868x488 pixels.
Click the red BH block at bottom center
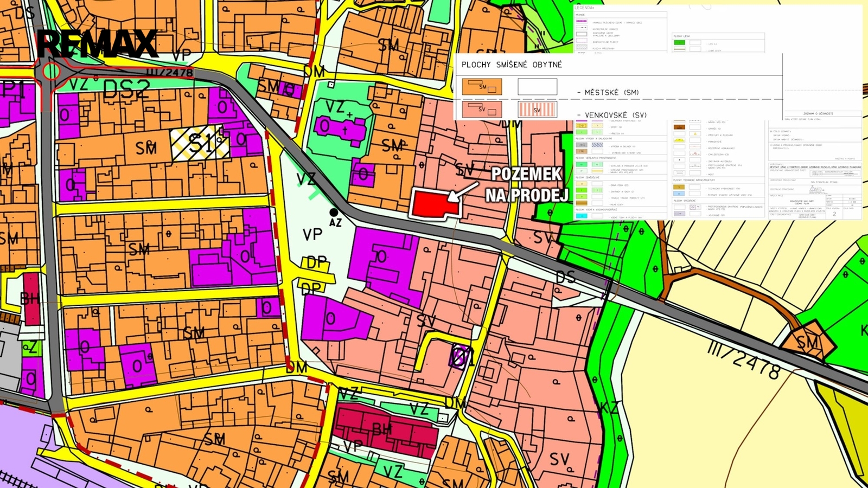386,428
